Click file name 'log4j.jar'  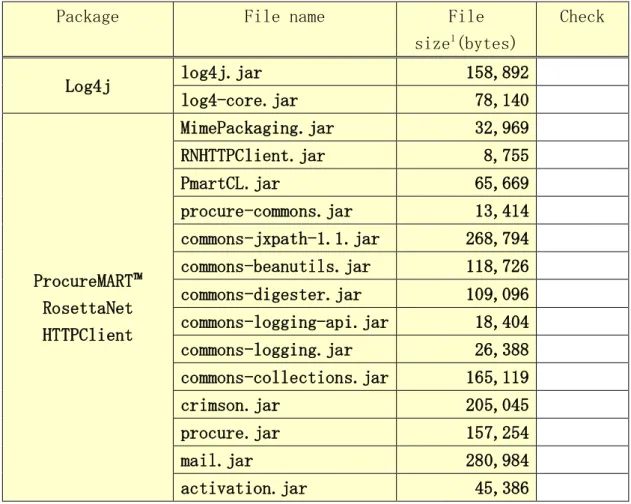(221, 73)
